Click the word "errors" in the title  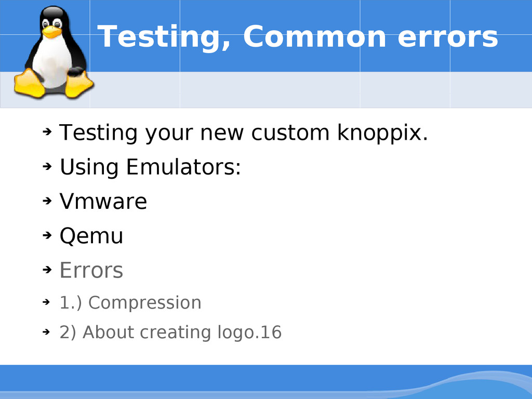click(447, 37)
